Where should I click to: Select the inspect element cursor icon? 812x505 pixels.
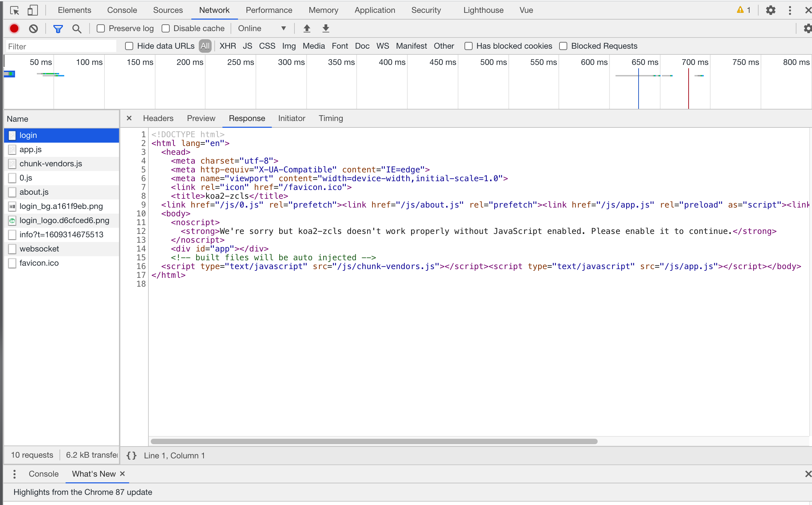[15, 10]
